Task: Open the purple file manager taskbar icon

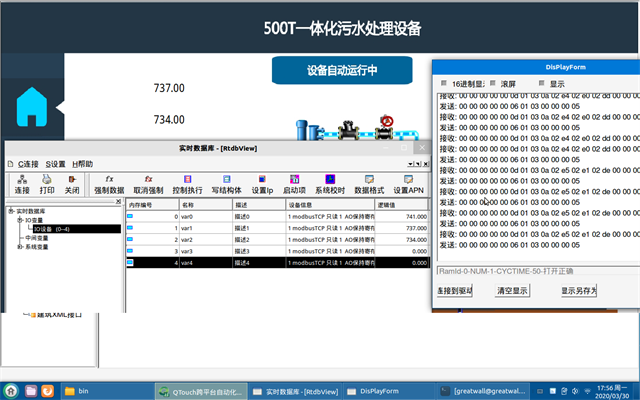Action: [x=31, y=391]
